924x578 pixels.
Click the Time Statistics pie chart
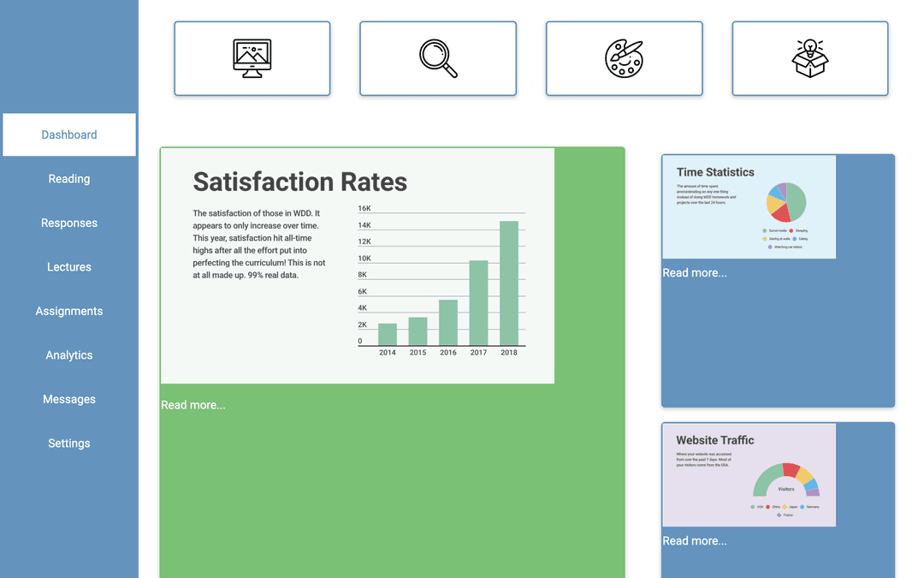click(x=786, y=202)
